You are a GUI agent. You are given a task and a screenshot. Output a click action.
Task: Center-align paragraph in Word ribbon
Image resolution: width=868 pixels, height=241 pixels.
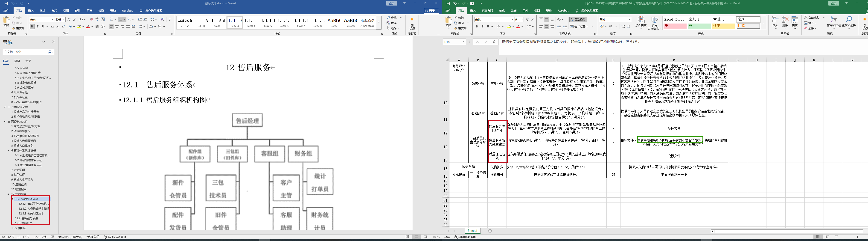click(x=117, y=27)
